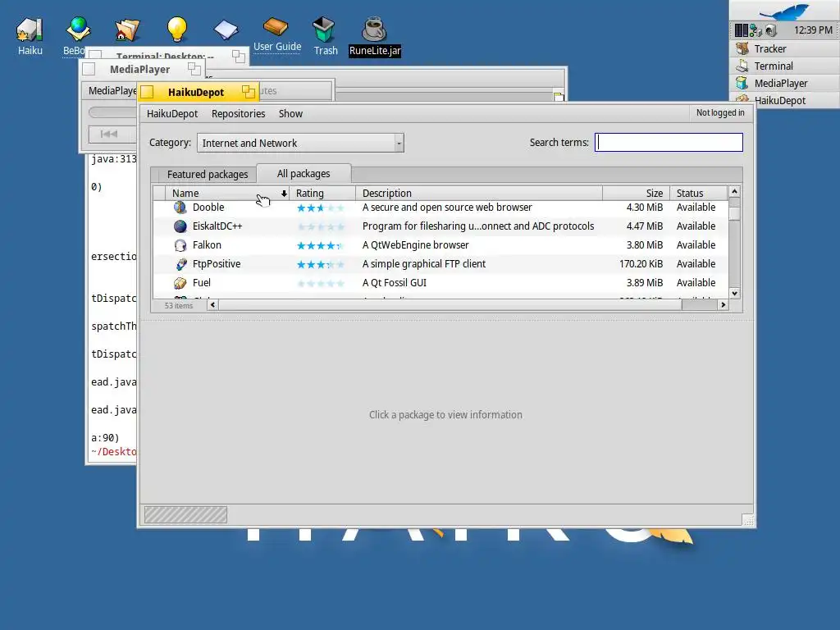840x630 pixels.
Task: Open the Repositories menu
Action: [239, 113]
